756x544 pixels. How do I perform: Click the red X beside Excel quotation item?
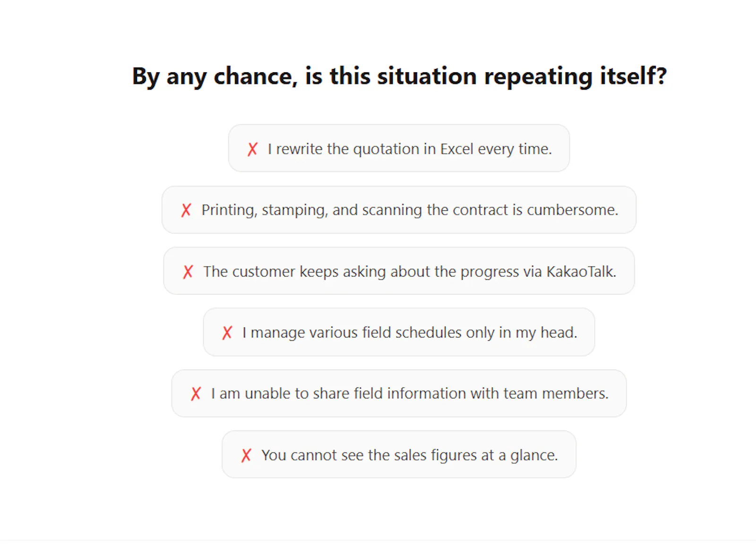click(x=252, y=149)
